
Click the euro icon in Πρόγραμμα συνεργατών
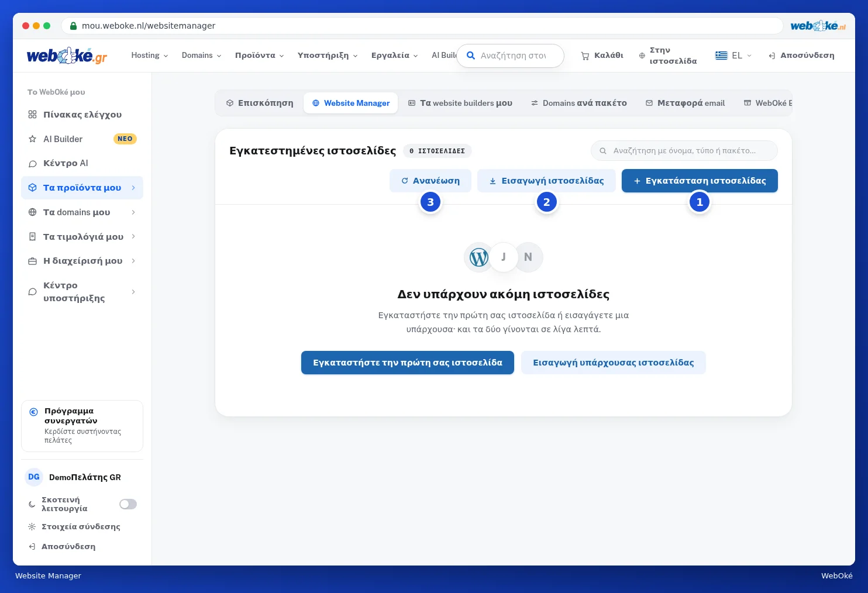click(34, 412)
